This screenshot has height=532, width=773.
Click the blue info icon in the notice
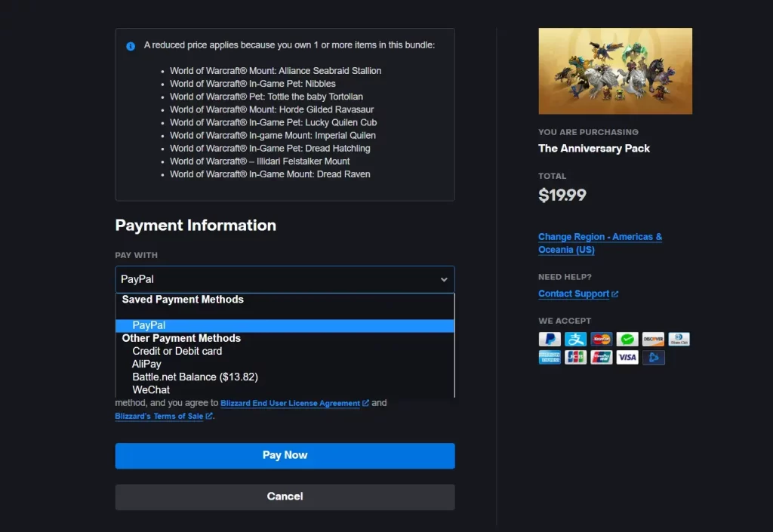coord(131,46)
